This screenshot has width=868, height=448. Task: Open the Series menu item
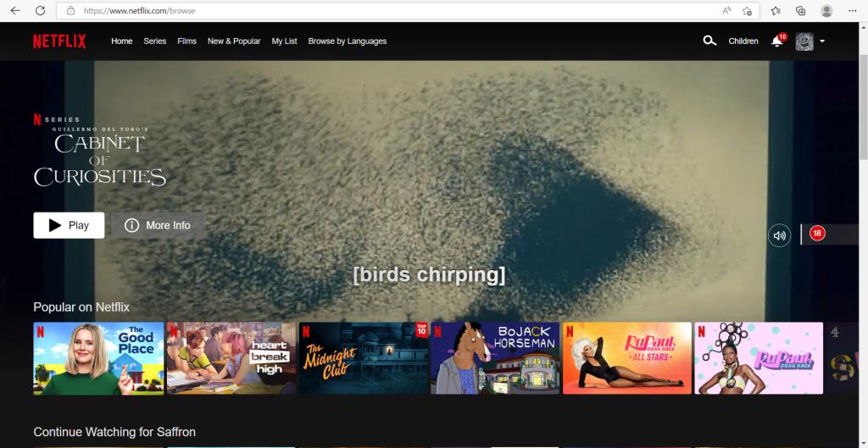tap(155, 41)
